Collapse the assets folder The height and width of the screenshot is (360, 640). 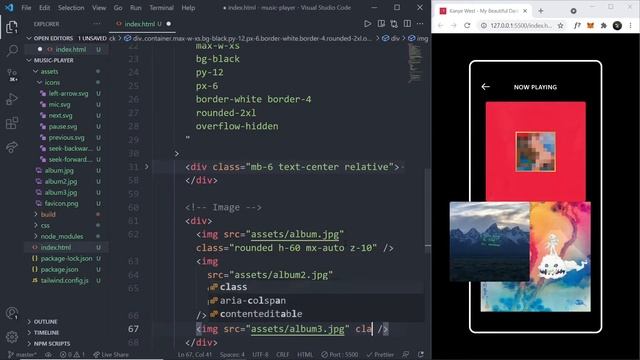click(49, 71)
